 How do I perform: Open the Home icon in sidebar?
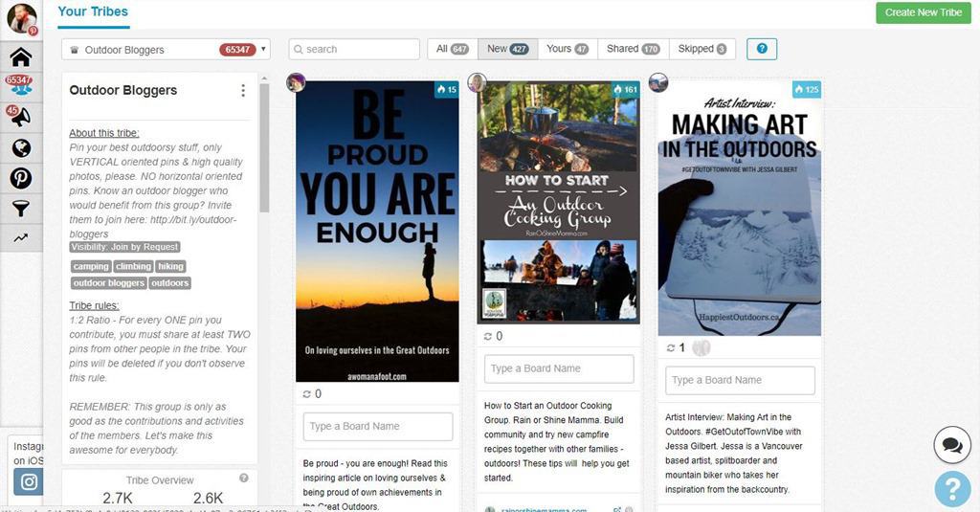(21, 56)
